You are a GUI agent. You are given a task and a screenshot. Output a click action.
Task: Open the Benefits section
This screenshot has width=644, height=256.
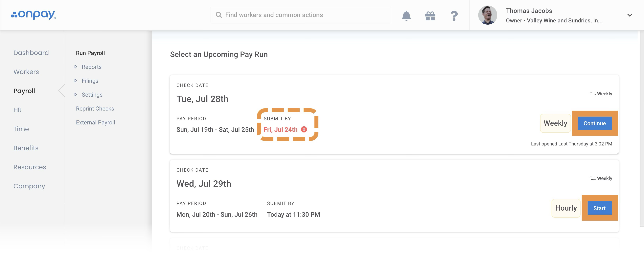tap(26, 148)
